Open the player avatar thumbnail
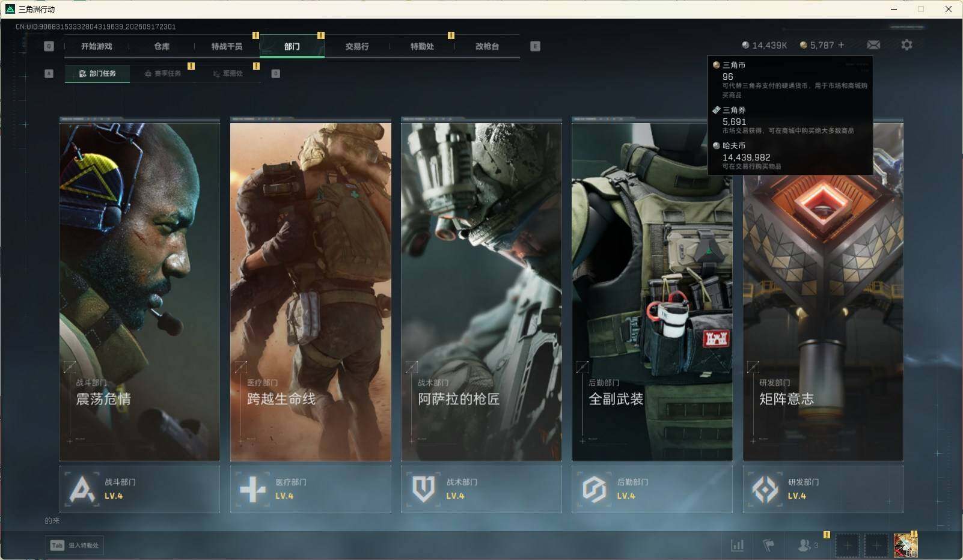This screenshot has height=560, width=963. click(905, 546)
